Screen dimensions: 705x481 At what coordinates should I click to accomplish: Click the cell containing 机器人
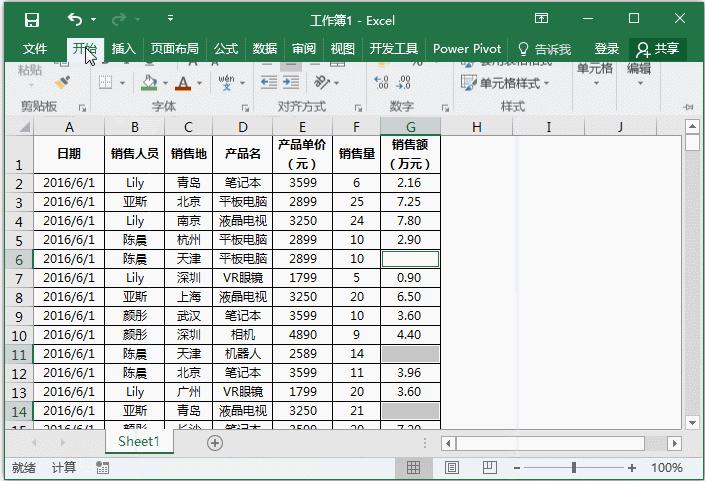click(x=242, y=354)
